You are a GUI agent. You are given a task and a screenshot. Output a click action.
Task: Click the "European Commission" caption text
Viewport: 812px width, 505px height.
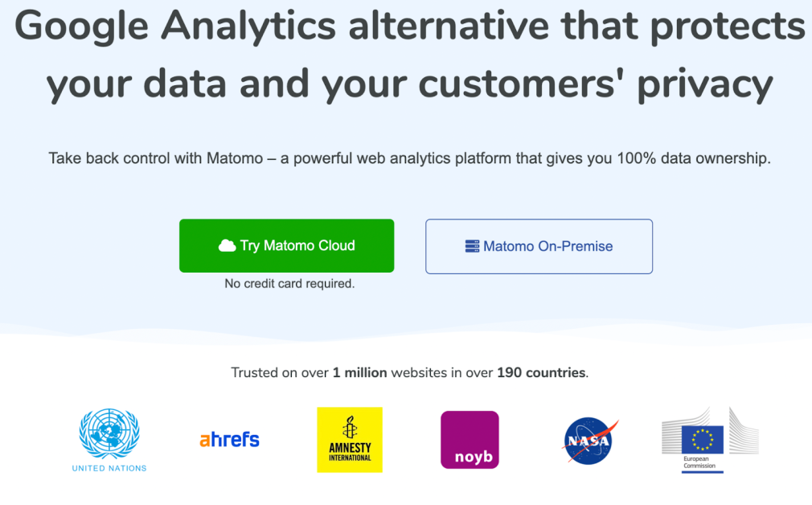[699, 463]
